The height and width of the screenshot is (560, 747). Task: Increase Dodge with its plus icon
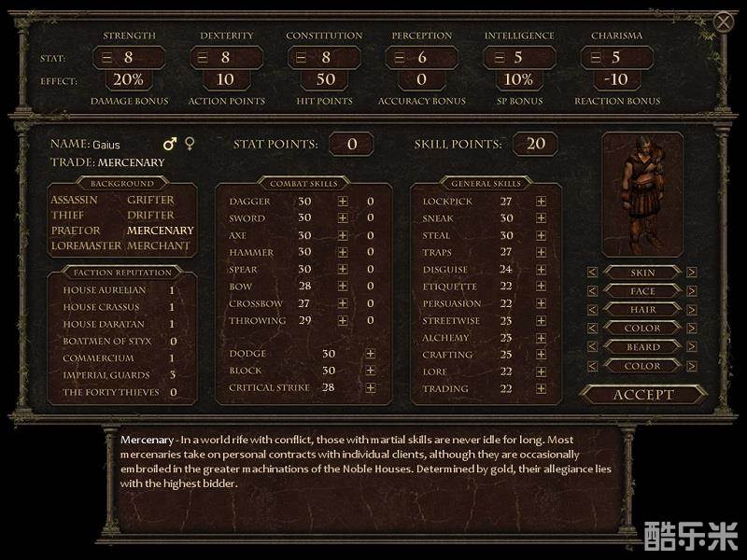[x=371, y=354]
